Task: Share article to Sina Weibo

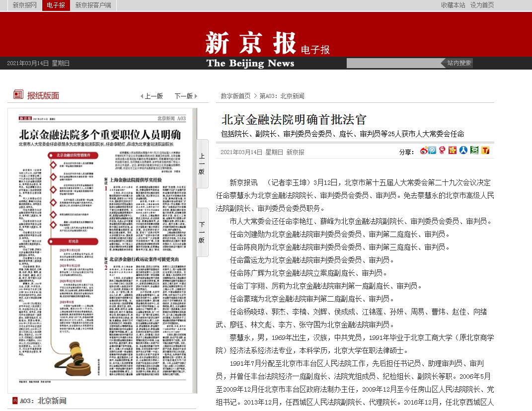Action: 424,151
